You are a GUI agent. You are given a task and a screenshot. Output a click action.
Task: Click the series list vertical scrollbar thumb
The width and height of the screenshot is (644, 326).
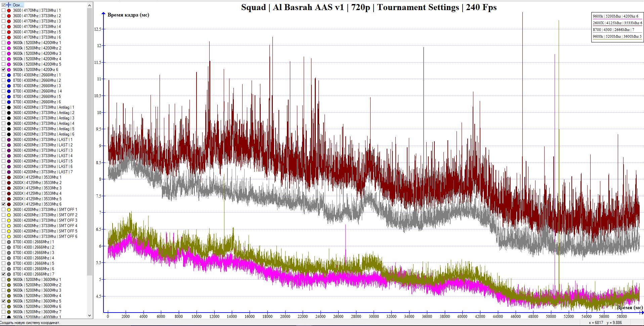point(89,141)
